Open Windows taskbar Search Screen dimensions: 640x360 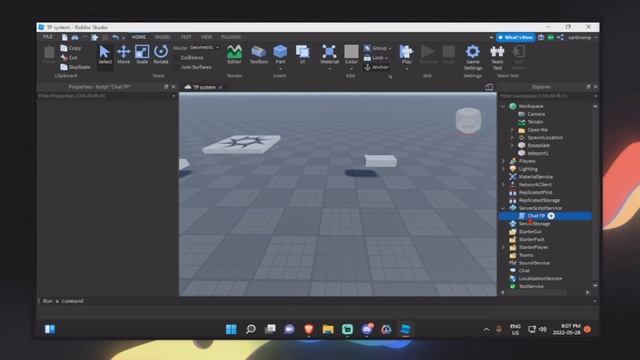pyautogui.click(x=251, y=329)
